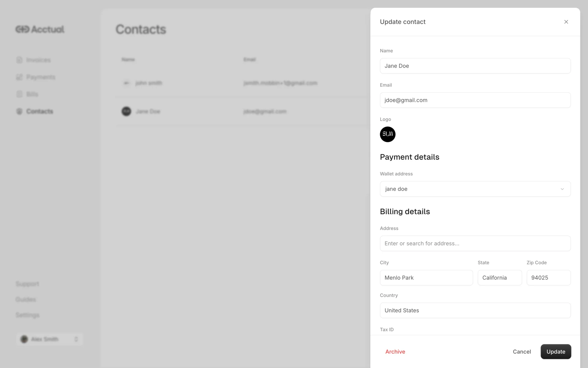
Task: Expand the Wallet address dropdown
Action: click(x=475, y=189)
